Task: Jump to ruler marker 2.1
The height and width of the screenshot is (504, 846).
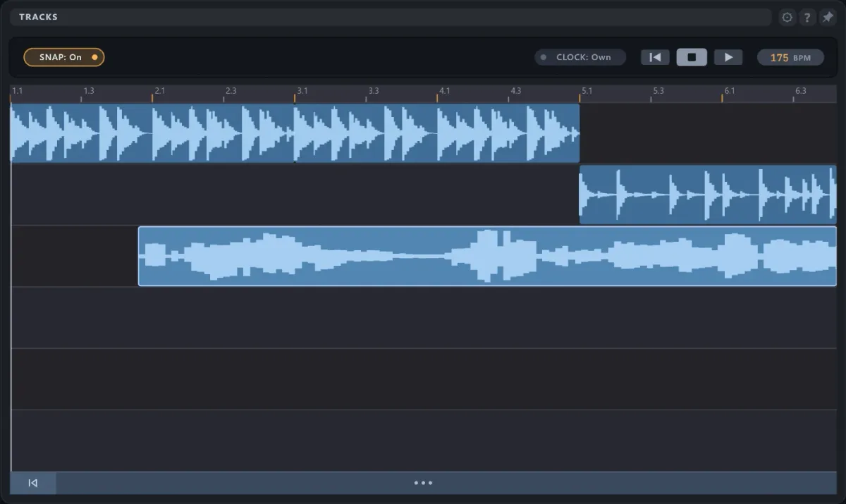Action: pos(160,91)
